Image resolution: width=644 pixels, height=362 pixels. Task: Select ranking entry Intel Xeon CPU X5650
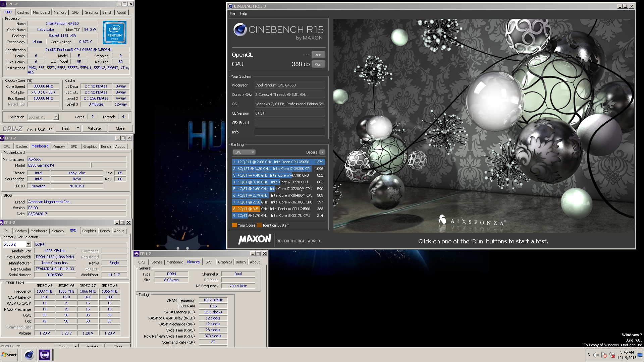tap(278, 162)
